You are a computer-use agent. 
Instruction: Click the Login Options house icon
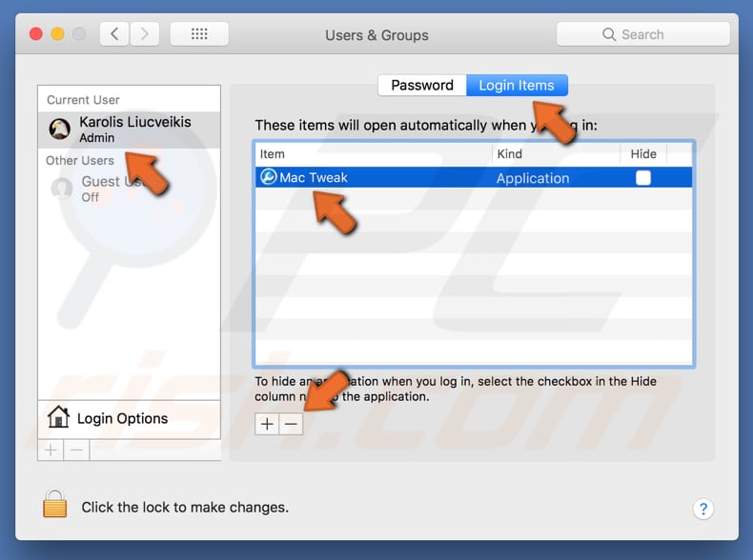point(58,417)
